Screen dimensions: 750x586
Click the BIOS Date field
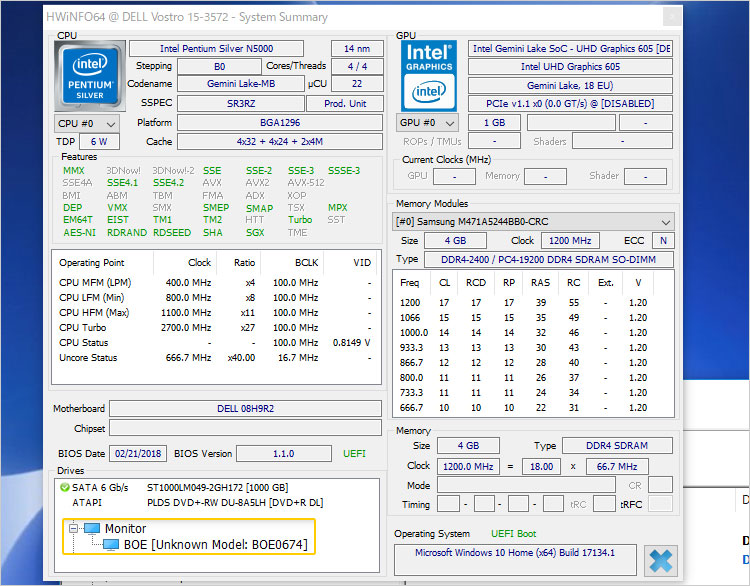138,454
